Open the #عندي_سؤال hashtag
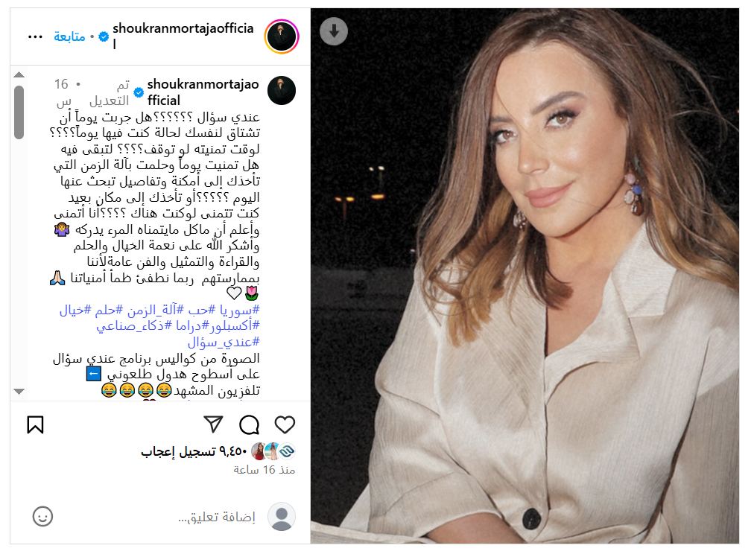This screenshot has width=754, height=560. [x=224, y=342]
